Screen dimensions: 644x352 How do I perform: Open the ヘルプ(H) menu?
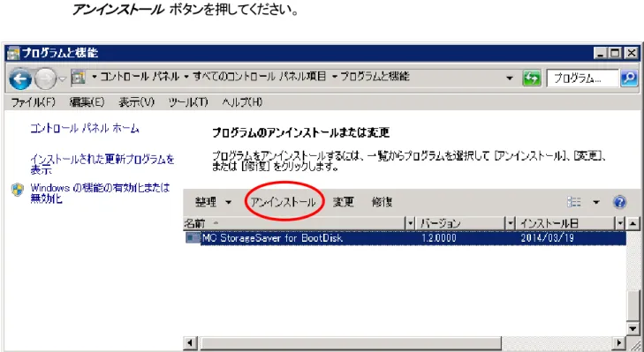(x=242, y=101)
